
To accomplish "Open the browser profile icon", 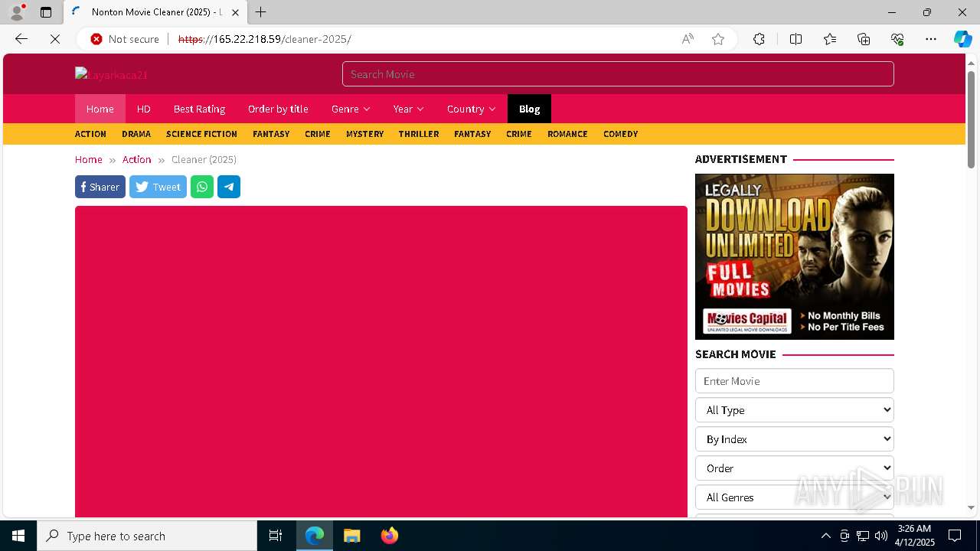I will (17, 12).
